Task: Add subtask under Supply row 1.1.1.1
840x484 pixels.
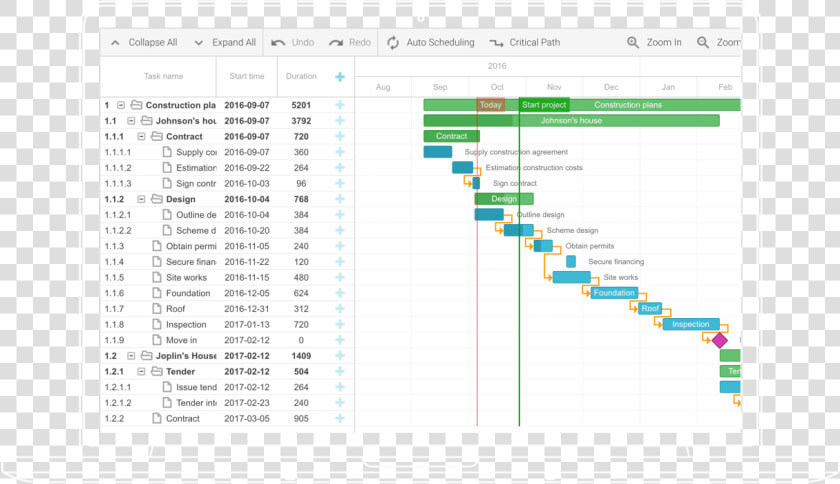Action: click(x=340, y=152)
